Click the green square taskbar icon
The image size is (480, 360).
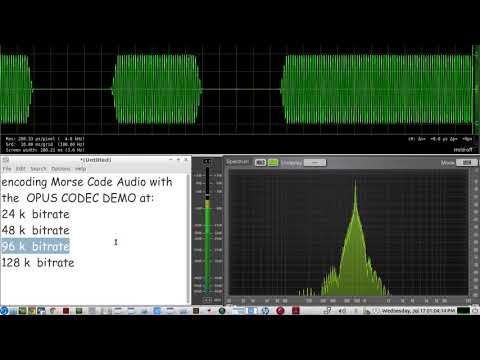[79, 311]
